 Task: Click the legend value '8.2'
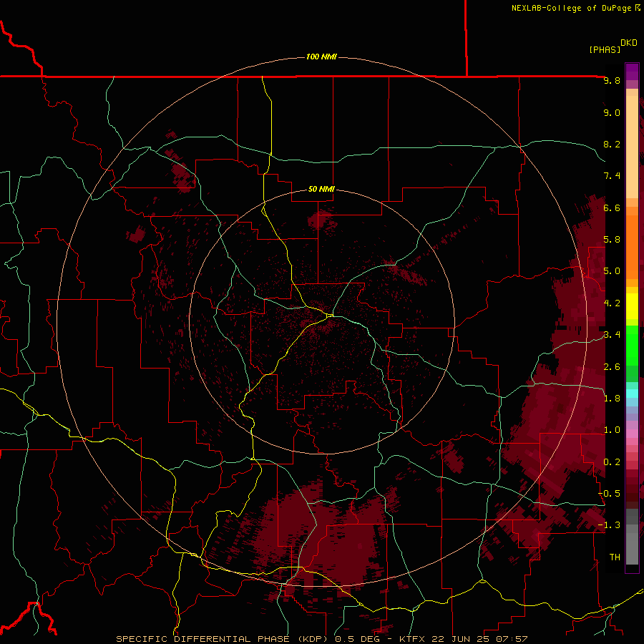(x=612, y=144)
